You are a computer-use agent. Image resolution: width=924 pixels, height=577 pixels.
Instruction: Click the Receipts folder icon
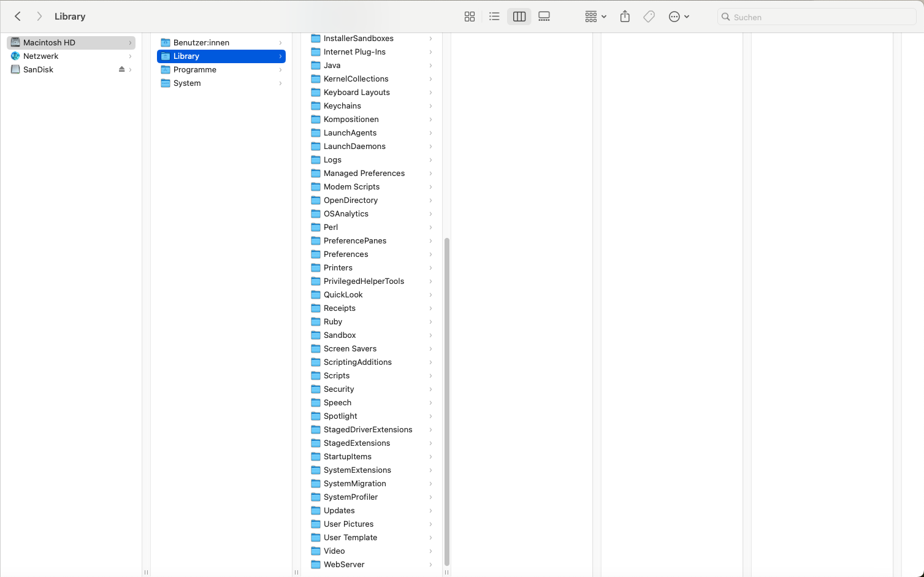(316, 308)
